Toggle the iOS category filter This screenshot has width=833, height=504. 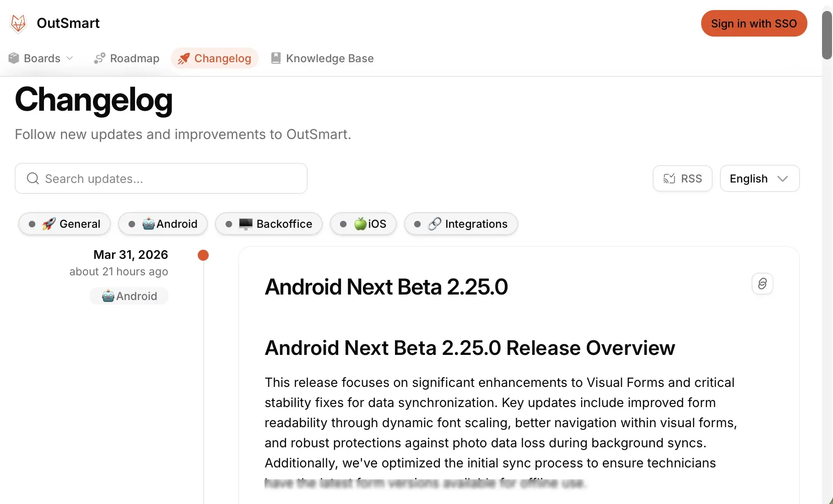[363, 224]
